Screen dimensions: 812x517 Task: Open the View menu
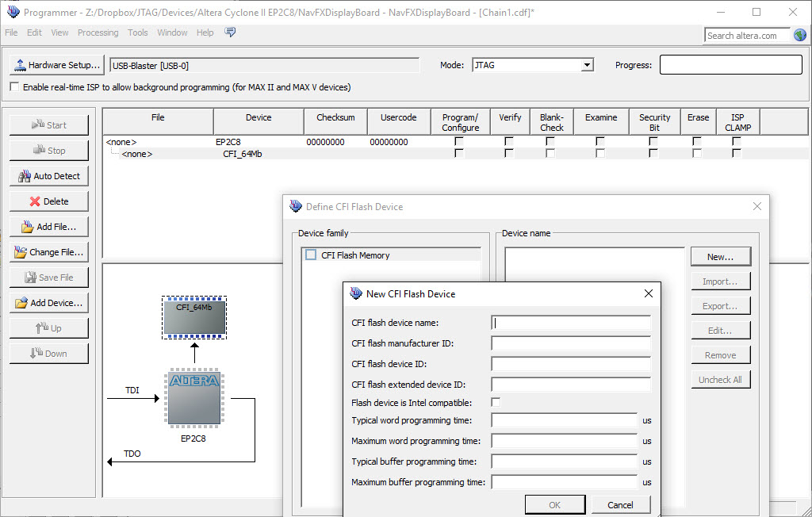[x=59, y=33]
